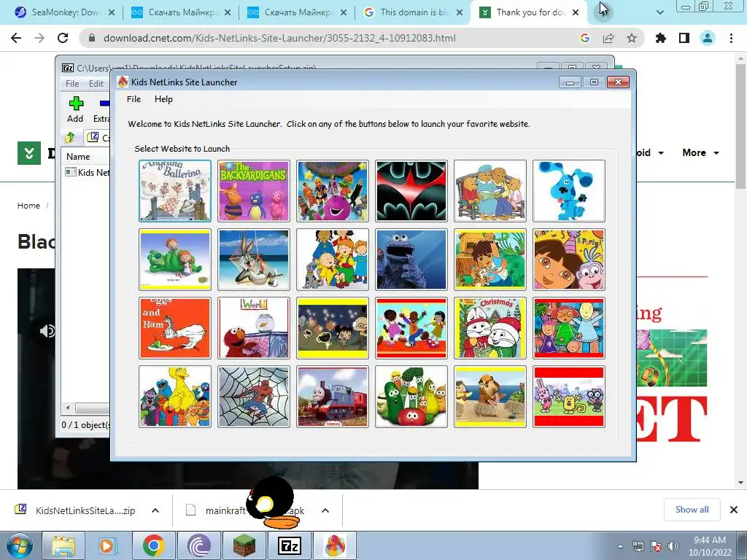This screenshot has height=560, width=747.
Task: Open the Green Eggs and Ham tile
Action: (x=175, y=327)
